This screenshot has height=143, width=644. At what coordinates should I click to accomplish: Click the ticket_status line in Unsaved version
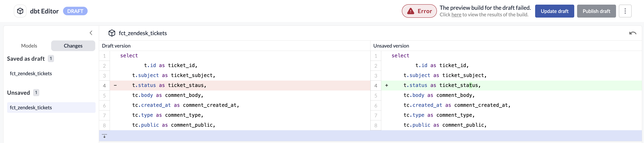pyautogui.click(x=442, y=85)
